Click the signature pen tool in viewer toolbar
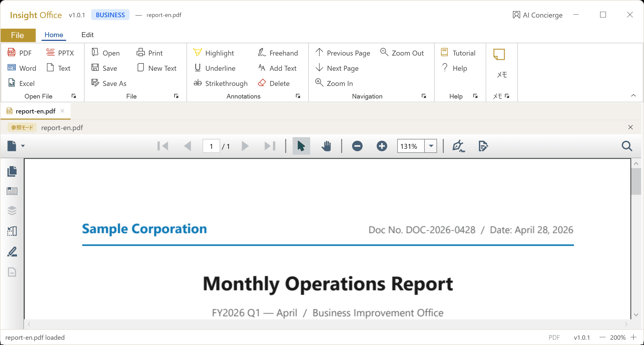 (458, 146)
